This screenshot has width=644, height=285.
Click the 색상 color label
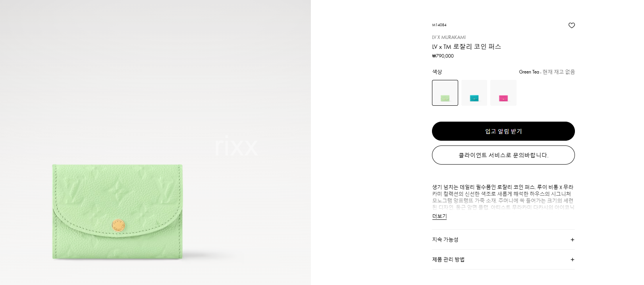[x=437, y=72]
